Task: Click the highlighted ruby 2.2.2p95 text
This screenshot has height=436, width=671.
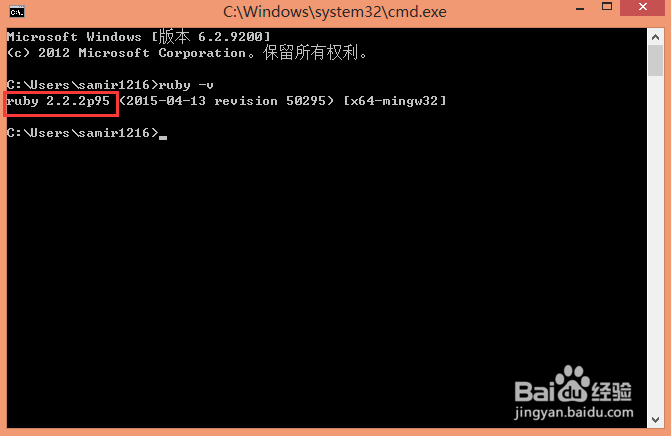Action: (59, 101)
